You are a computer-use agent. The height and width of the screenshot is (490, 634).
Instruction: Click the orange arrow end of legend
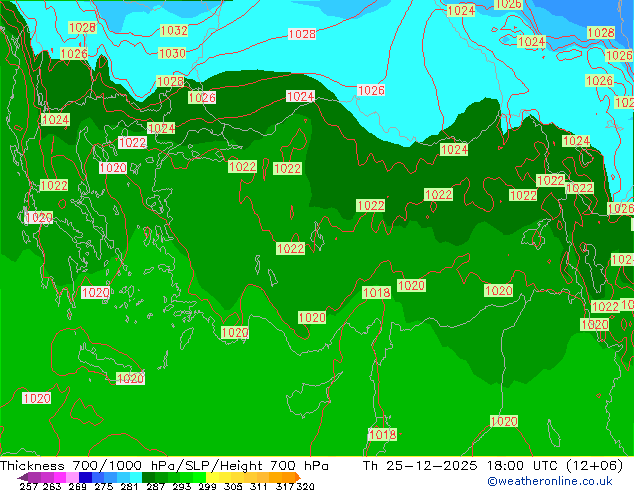coord(298,477)
